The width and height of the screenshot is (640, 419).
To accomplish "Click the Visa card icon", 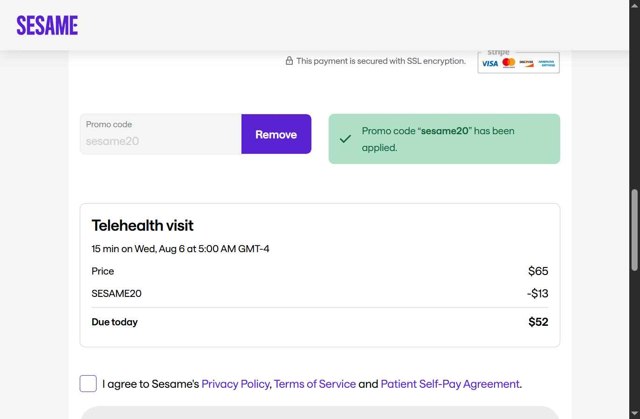I will click(x=490, y=63).
